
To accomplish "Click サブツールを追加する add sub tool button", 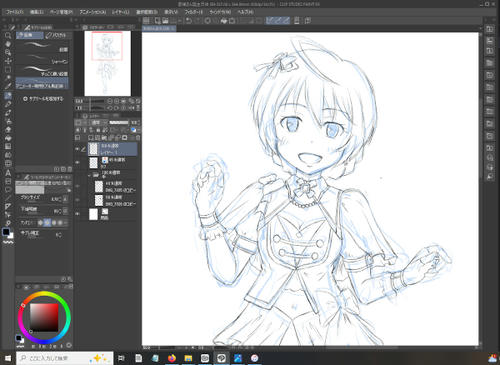I will coord(43,99).
